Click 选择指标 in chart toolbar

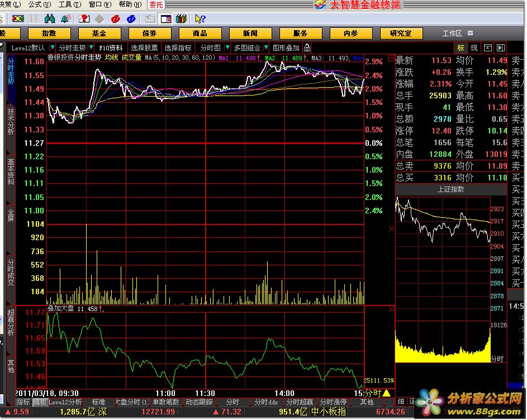click(178, 47)
